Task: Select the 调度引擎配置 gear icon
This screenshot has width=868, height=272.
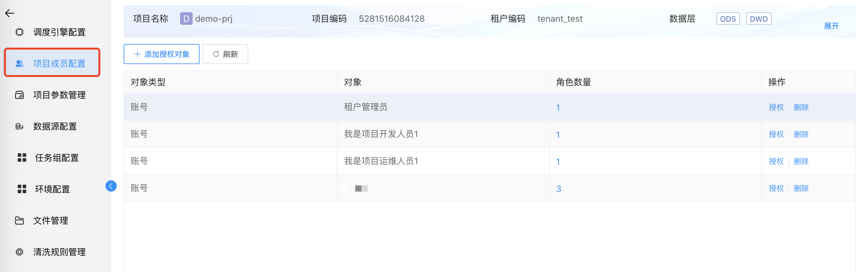Action: tap(19, 32)
